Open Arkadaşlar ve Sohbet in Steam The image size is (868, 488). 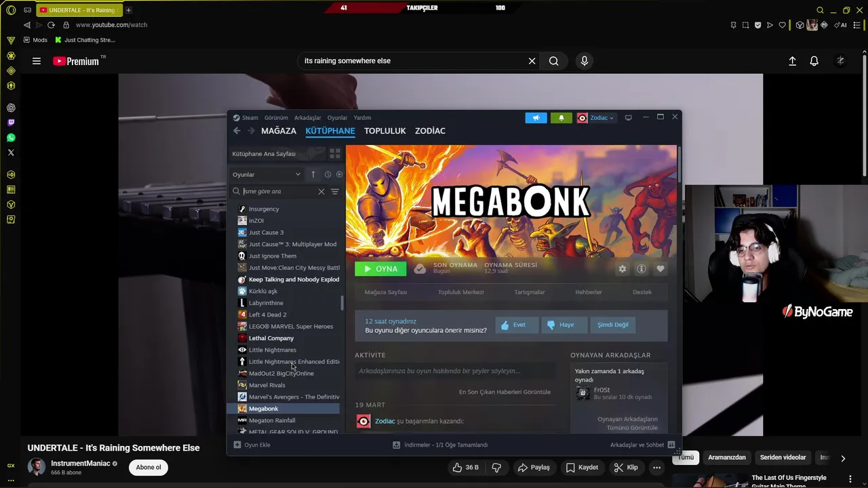[642, 445]
